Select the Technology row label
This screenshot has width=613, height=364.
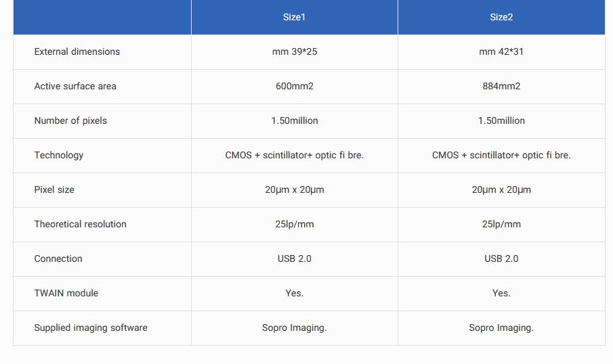(x=59, y=155)
